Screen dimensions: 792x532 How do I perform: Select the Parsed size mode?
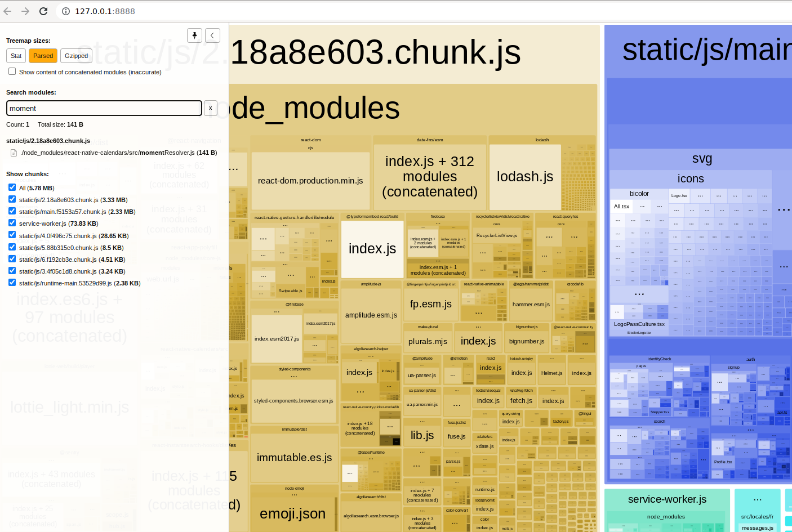[x=43, y=56]
